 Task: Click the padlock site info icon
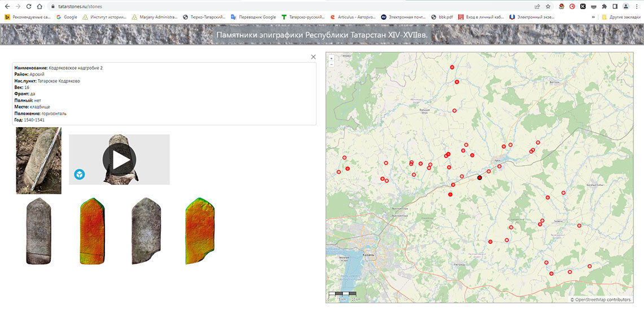52,7
